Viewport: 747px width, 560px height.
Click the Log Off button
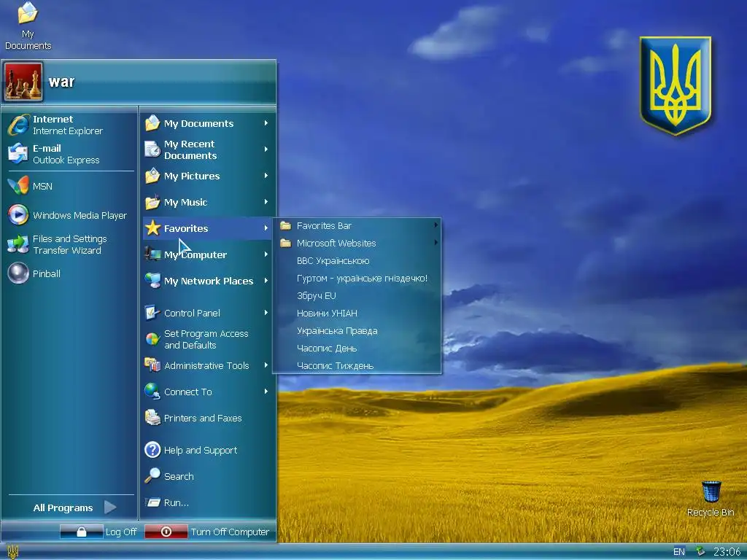coord(99,532)
